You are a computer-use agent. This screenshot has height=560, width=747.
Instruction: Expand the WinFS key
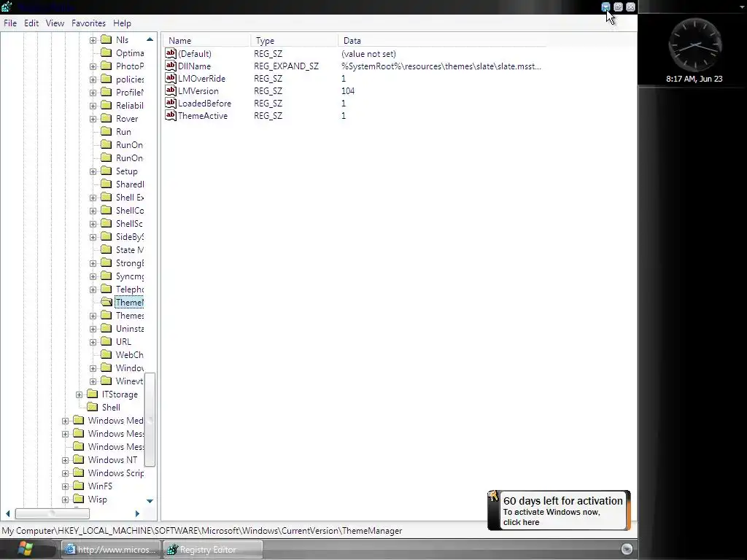[x=65, y=486]
